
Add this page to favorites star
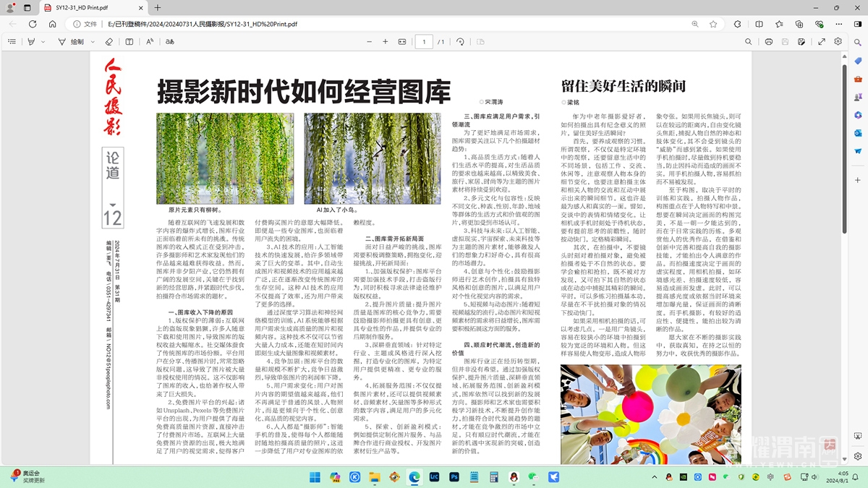tap(713, 24)
